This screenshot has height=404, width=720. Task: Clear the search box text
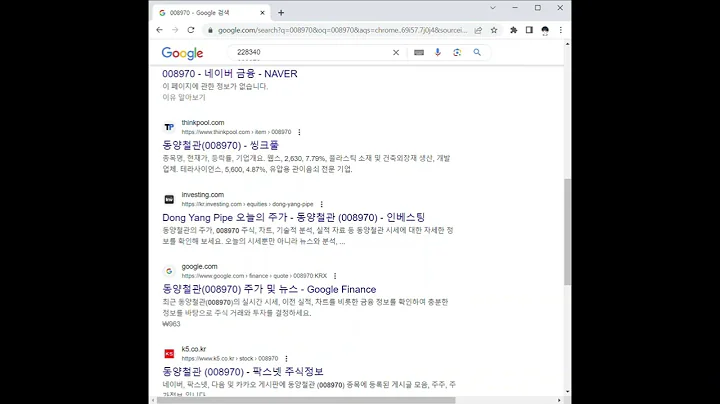coord(396,52)
